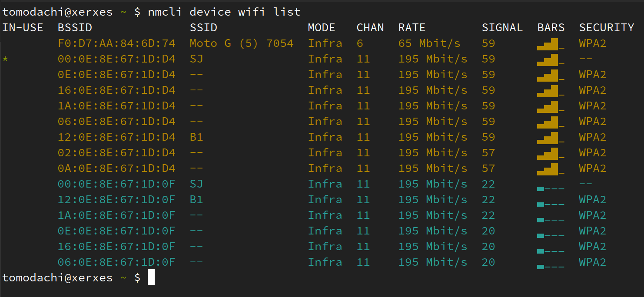Click the SSID column header
The height and width of the screenshot is (297, 644).
click(203, 28)
